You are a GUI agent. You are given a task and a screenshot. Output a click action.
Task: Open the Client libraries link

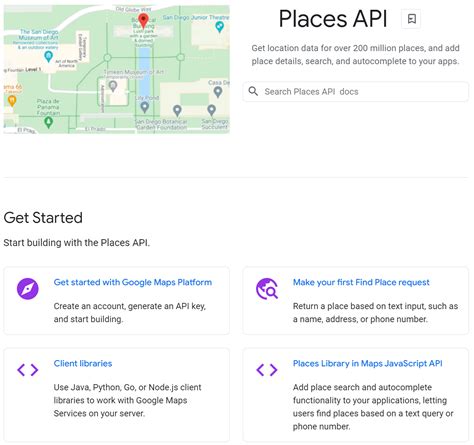[83, 363]
